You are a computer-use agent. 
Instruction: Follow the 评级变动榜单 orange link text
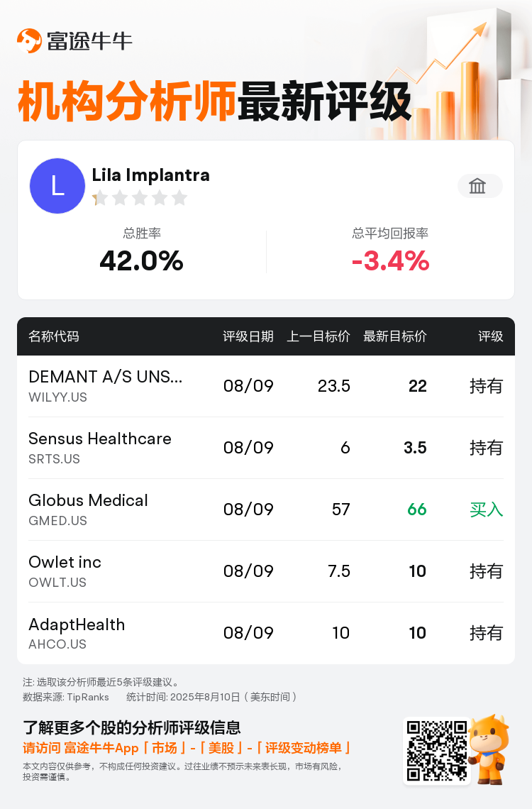tap(303, 748)
